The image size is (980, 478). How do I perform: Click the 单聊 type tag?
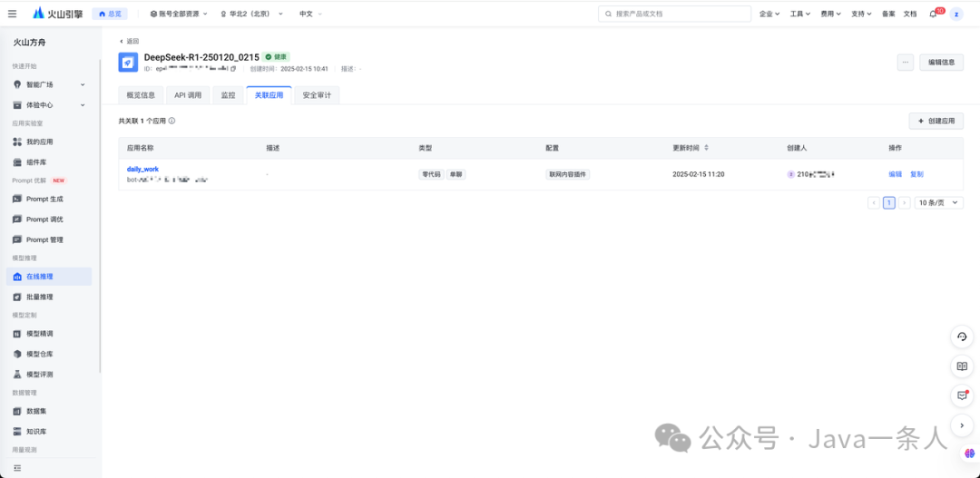coord(455,174)
